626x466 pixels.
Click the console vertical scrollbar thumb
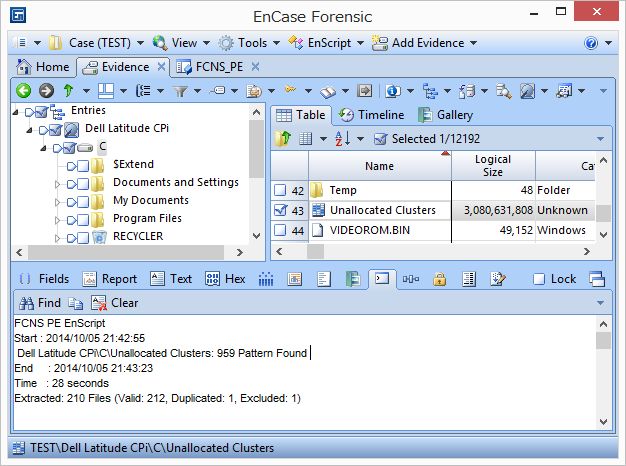point(603,341)
